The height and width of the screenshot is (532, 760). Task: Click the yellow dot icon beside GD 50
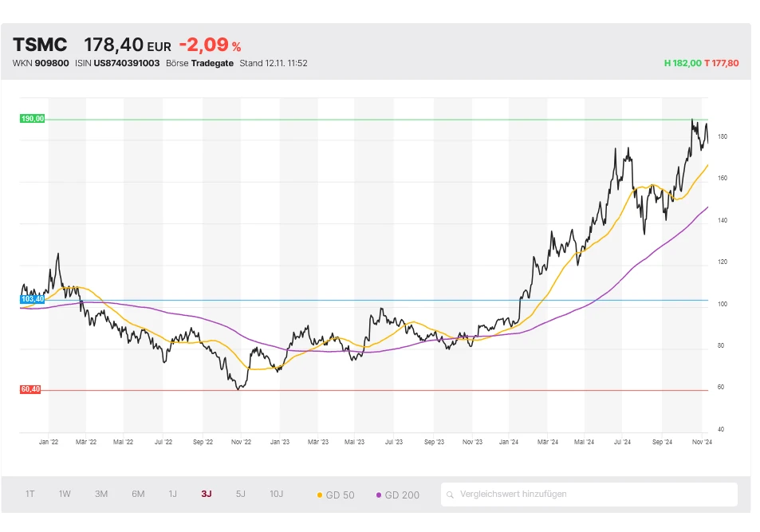(x=321, y=494)
